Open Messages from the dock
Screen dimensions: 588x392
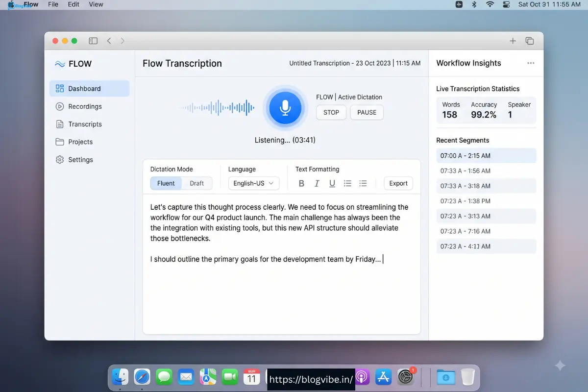point(164,377)
